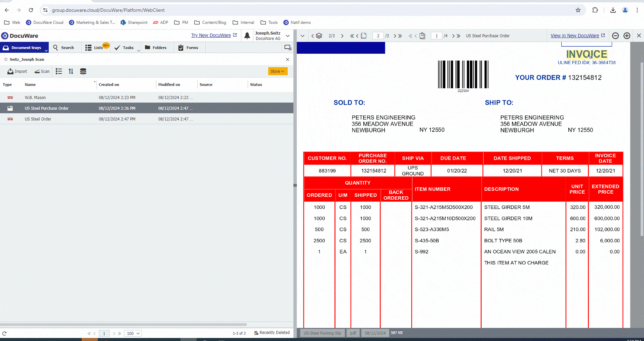The width and height of the screenshot is (644, 341).
Task: Start a Scan in the document tray
Action: pyautogui.click(x=42, y=71)
